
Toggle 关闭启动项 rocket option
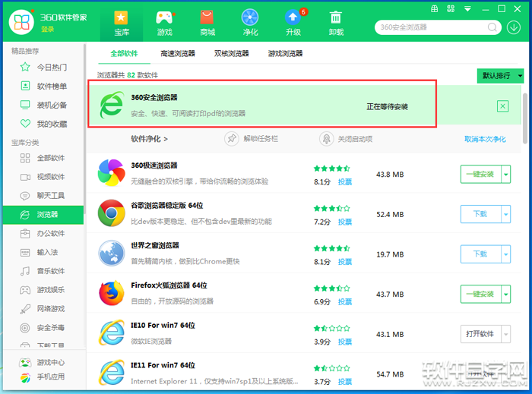click(346, 139)
